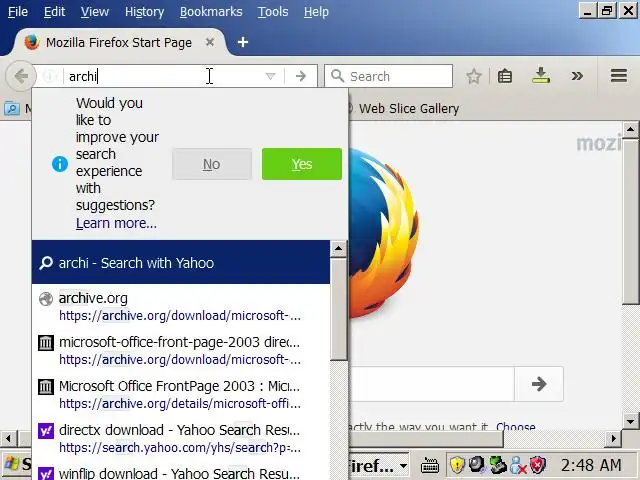Click the page scroll up arrow
This screenshot has height=480, width=640.
point(631,130)
